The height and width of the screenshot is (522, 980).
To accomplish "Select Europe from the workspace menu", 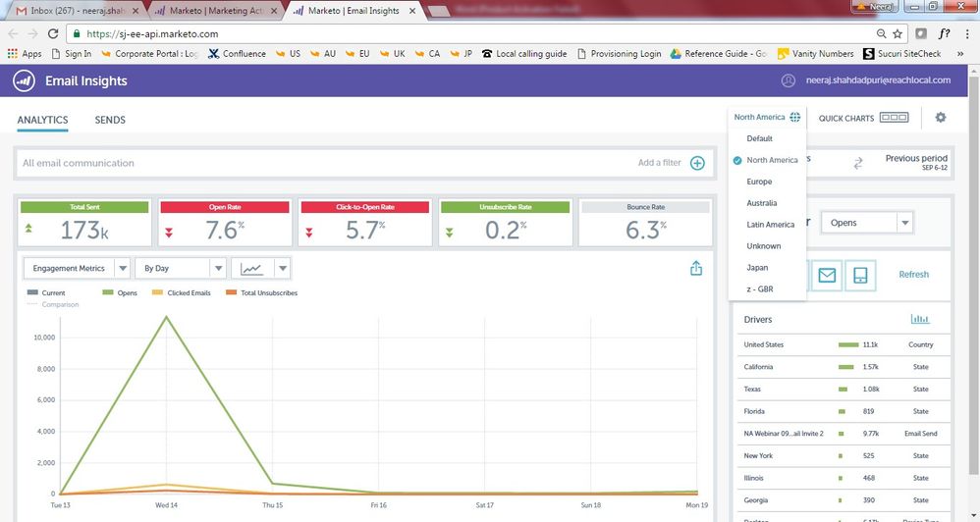I will click(x=759, y=182).
